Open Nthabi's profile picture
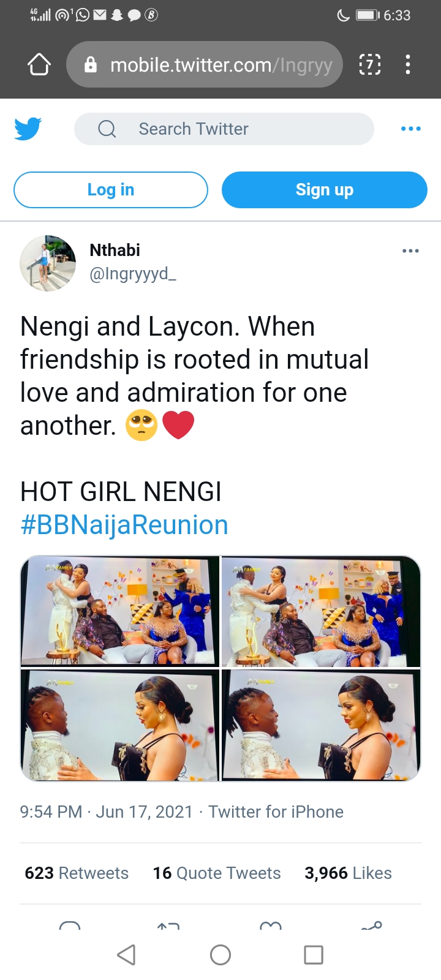The height and width of the screenshot is (980, 441). [48, 263]
